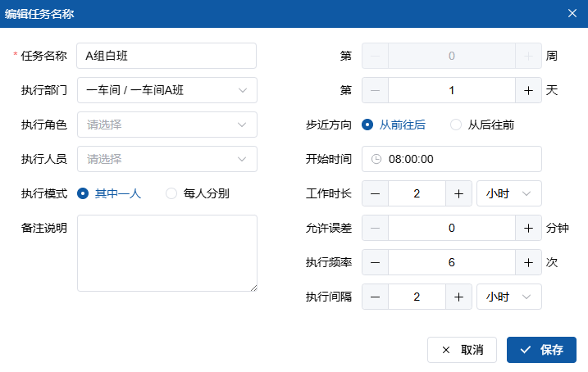The height and width of the screenshot is (372, 588).
Task: Increase 执行频率 count with plus icon
Action: click(x=528, y=262)
